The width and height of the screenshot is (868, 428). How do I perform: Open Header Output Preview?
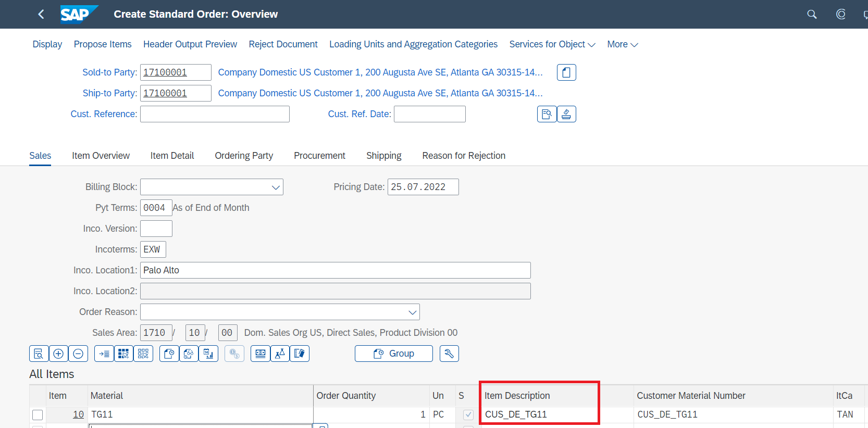click(190, 44)
